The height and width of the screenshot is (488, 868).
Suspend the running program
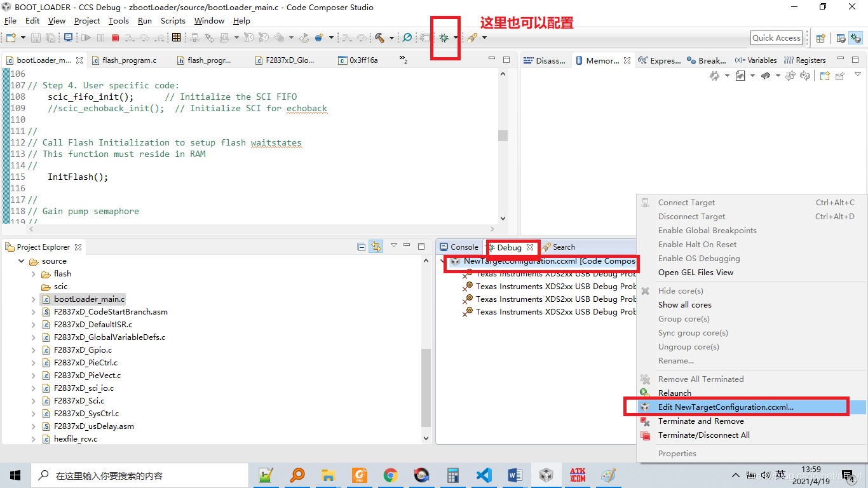[x=101, y=37]
